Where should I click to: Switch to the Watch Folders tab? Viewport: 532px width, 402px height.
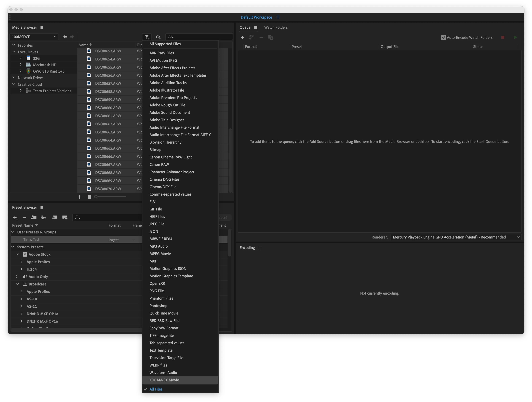pos(276,27)
